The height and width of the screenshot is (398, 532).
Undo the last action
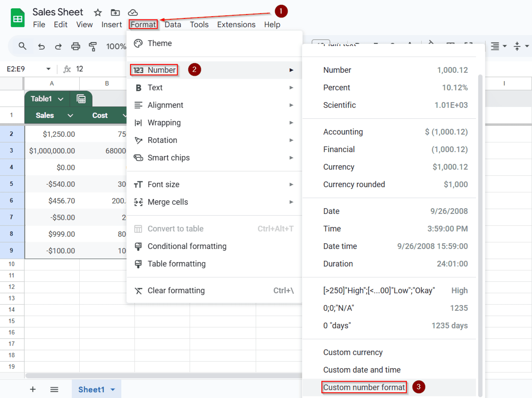(x=42, y=46)
